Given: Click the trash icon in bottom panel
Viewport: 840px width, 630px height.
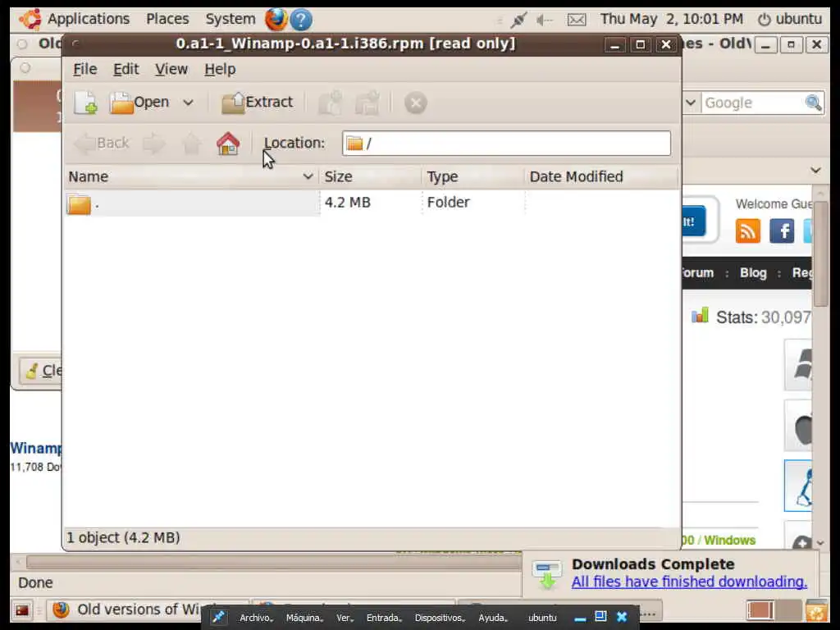Looking at the screenshot, I should (816, 610).
